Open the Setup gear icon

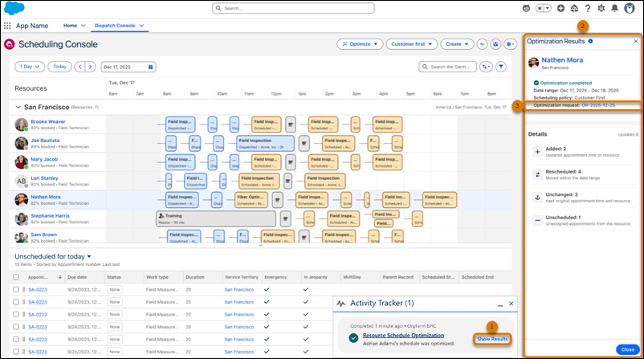pos(601,8)
